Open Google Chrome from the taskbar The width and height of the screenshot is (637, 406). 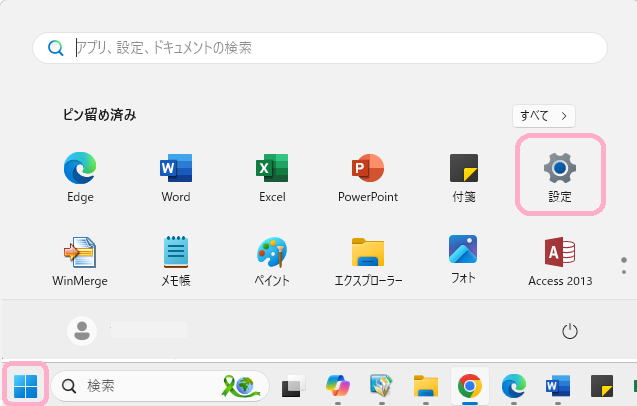click(469, 385)
